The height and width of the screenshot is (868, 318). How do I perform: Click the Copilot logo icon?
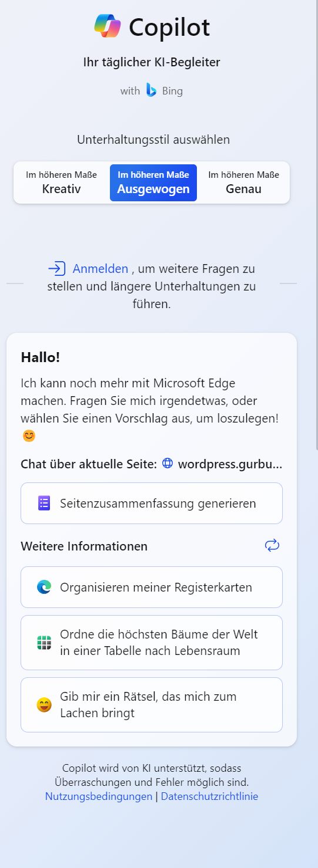tap(108, 26)
